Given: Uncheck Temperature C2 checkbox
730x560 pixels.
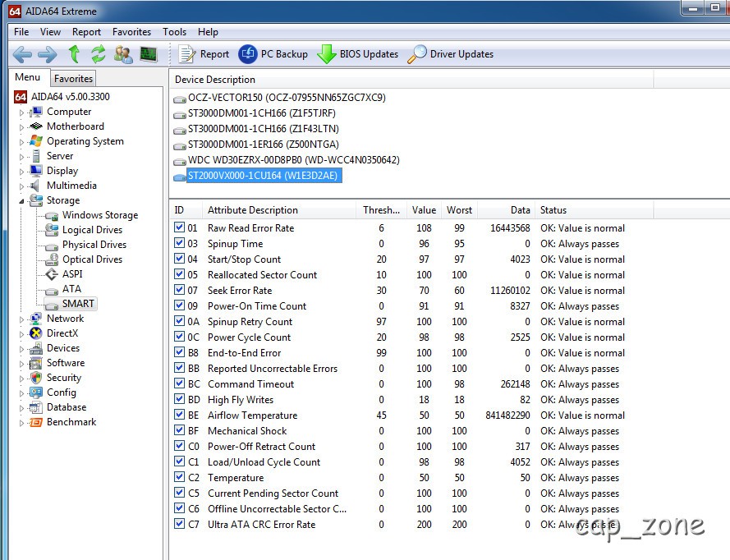Looking at the screenshot, I should (x=179, y=477).
